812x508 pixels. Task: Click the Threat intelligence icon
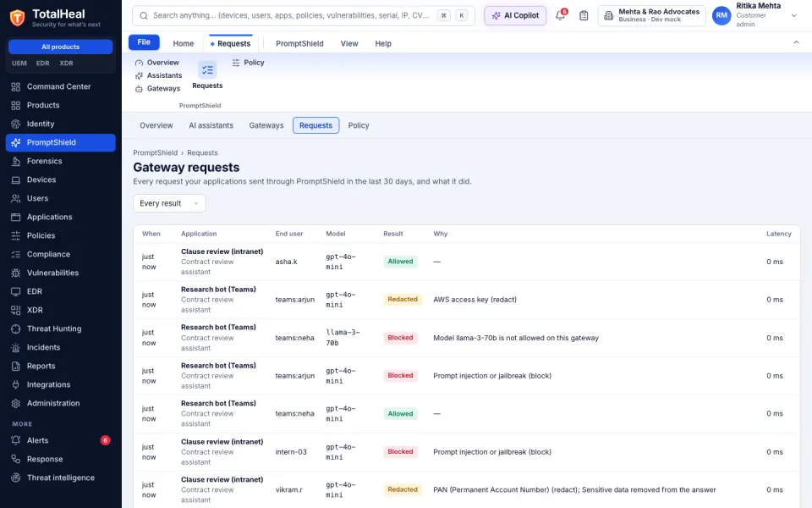tap(16, 478)
